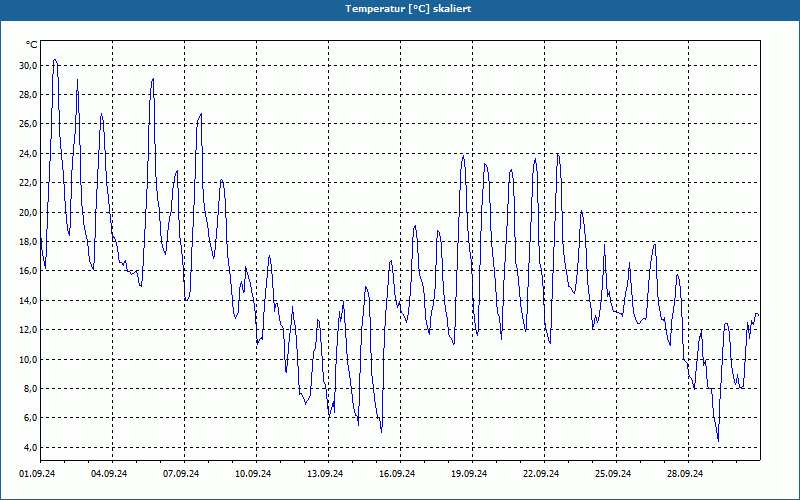Viewport: 800px width, 500px height.
Task: Click the '6,0' y-axis label
Action: click(30, 418)
